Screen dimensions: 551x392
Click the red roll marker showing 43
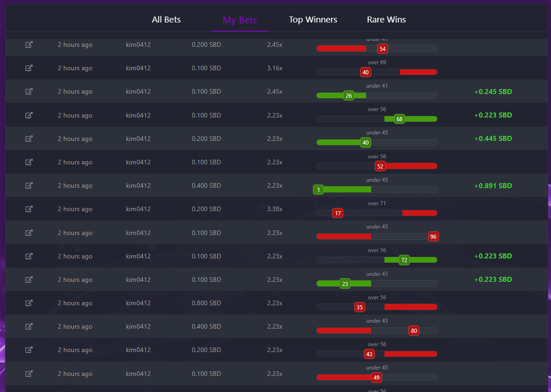[x=369, y=354]
